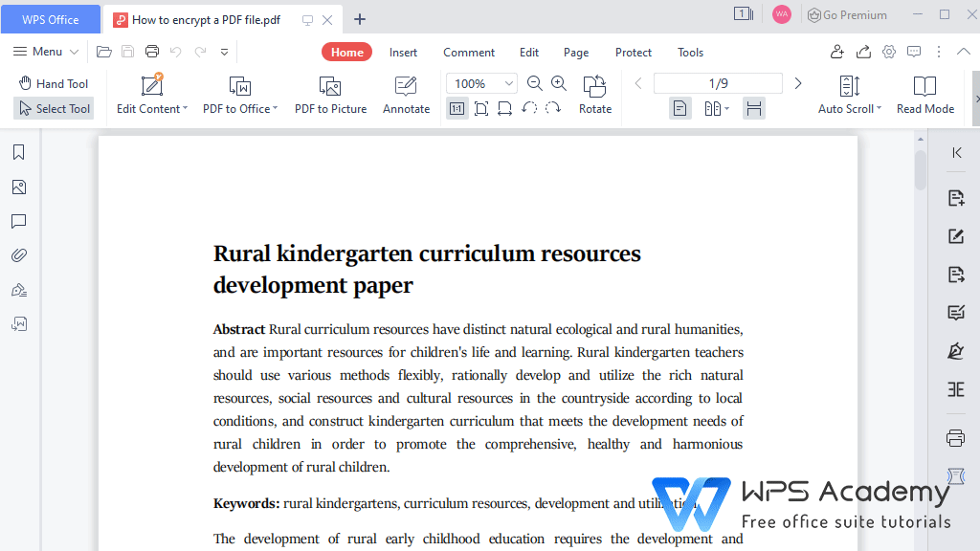The image size is (980, 551).
Task: Click the WA user avatar
Action: 782,14
